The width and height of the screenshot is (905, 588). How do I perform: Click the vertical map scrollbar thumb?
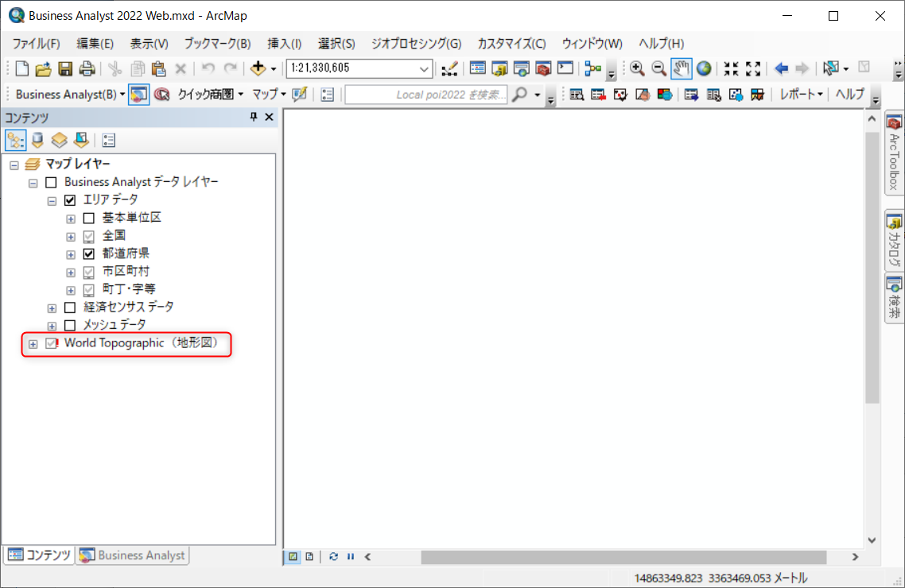(872, 268)
